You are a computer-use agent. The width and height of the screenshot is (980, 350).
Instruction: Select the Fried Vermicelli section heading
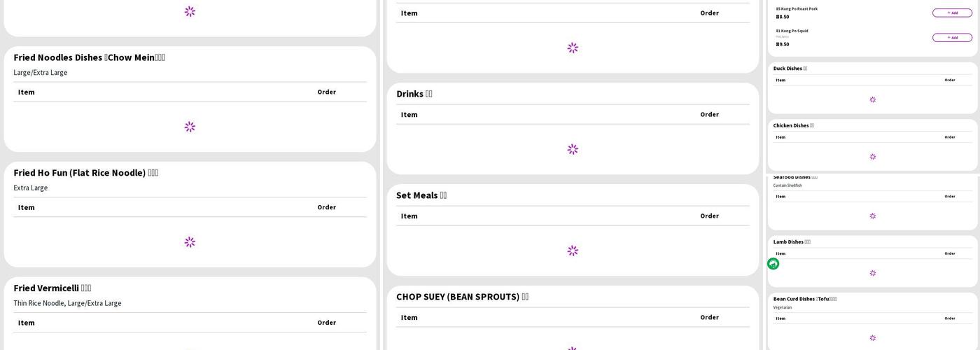click(x=52, y=288)
